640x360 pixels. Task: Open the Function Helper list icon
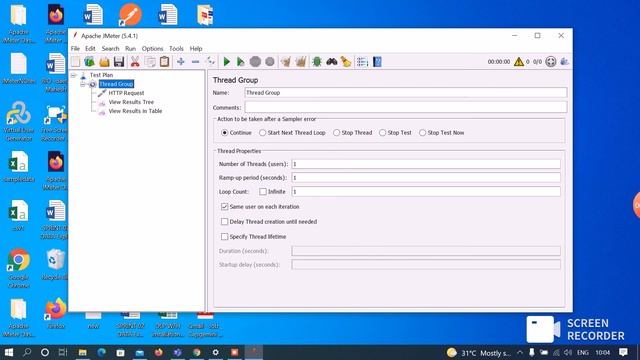pos(362,62)
